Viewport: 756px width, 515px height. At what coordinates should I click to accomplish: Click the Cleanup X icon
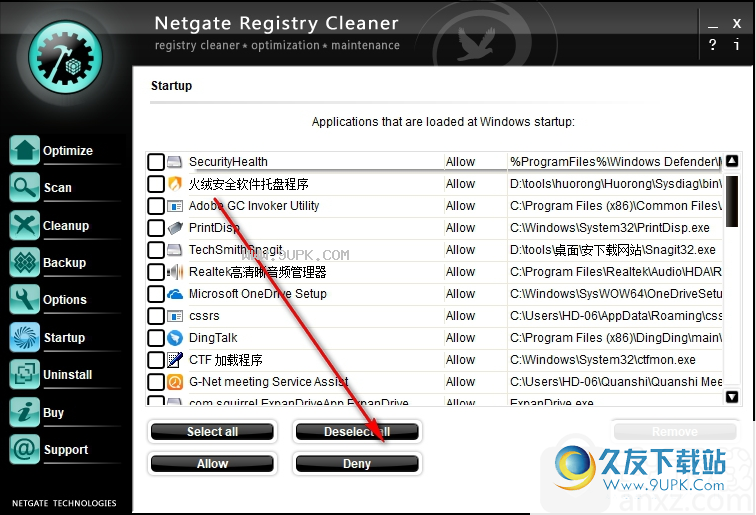click(x=24, y=225)
